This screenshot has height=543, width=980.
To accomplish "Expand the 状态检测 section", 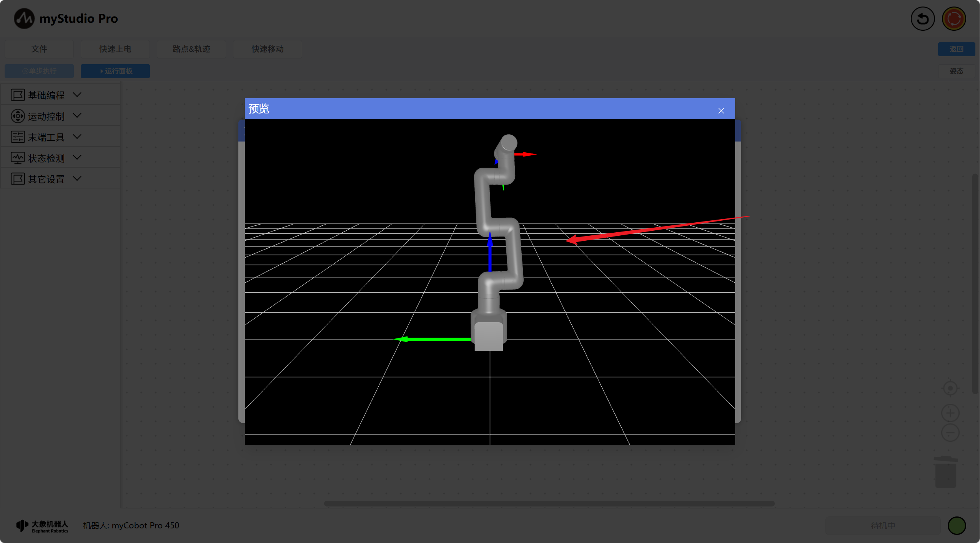I will 77,158.
